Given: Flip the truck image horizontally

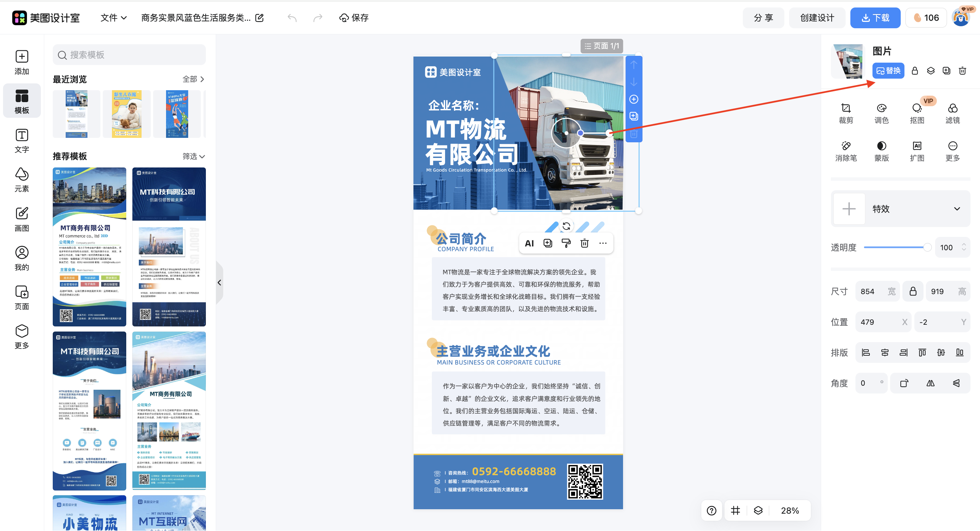Looking at the screenshot, I should click(x=930, y=383).
